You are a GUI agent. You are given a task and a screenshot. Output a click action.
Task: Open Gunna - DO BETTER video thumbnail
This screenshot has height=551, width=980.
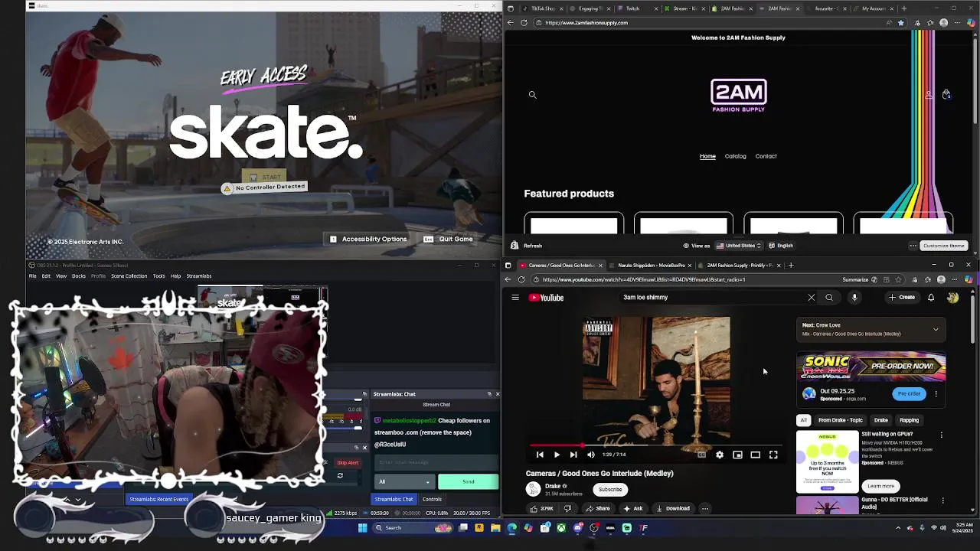tap(828, 506)
